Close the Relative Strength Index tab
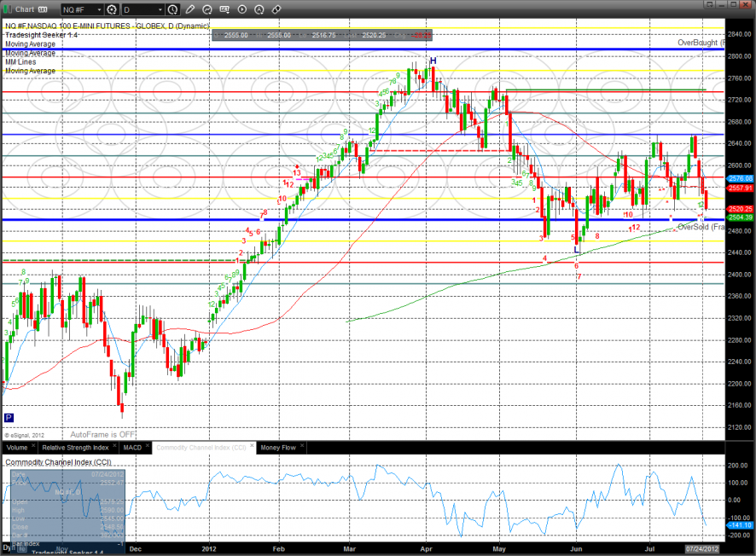This screenshot has height=556, width=756. (x=114, y=446)
